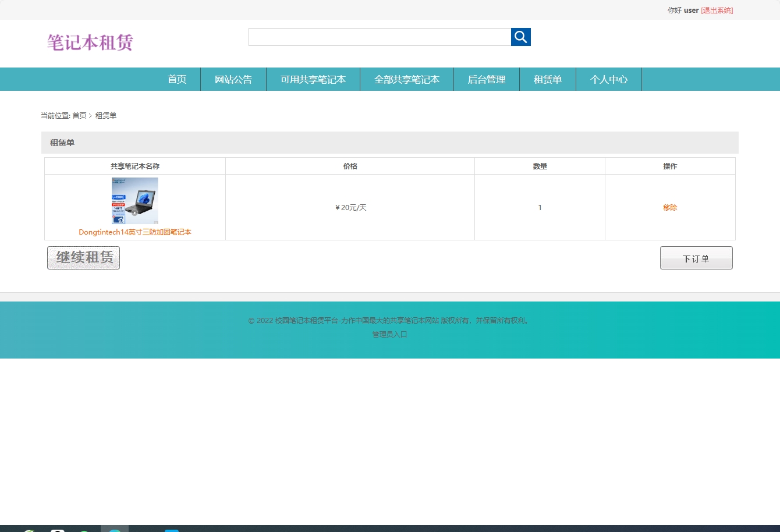Select 全部共享笔记本 in the navigation bar
Screen dimensions: 780x532
coord(407,79)
